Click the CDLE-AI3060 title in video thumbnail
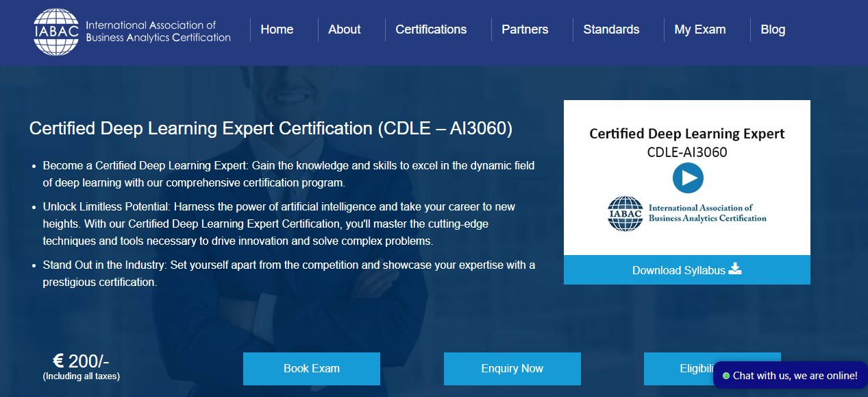Viewport: 868px width, 397px height. 686,152
